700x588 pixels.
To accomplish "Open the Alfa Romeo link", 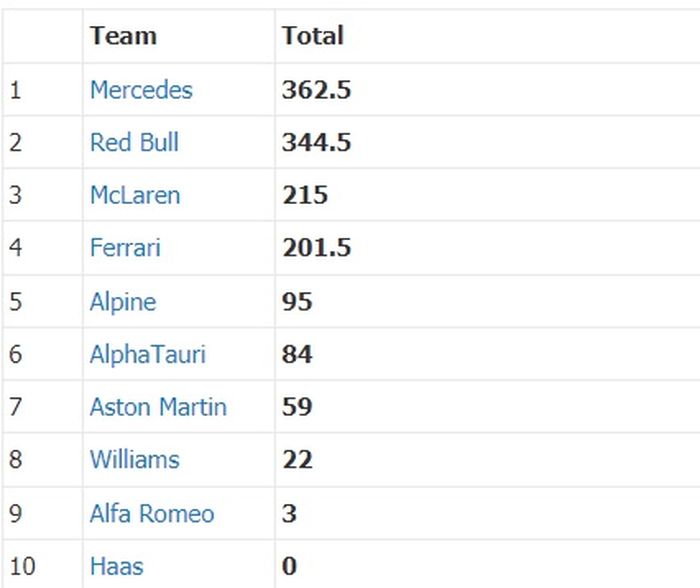I will 152,514.
